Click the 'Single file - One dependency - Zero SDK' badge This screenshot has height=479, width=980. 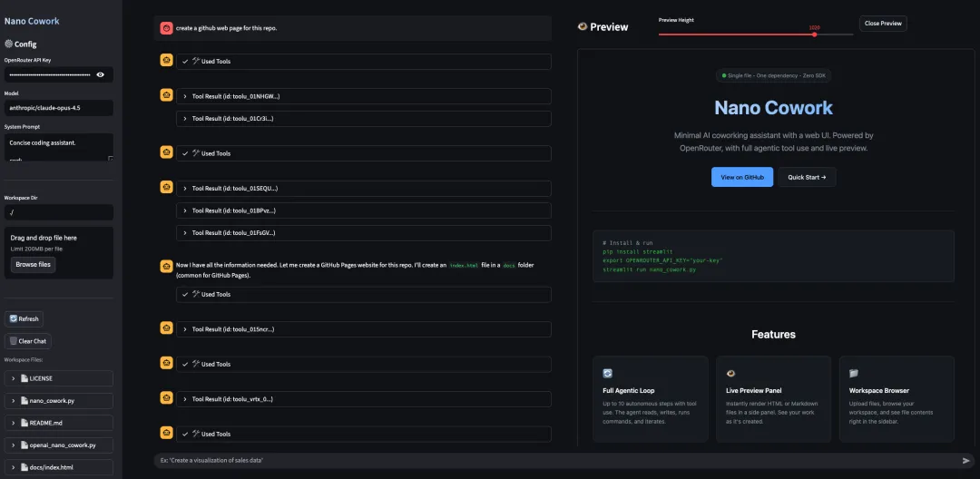point(774,75)
